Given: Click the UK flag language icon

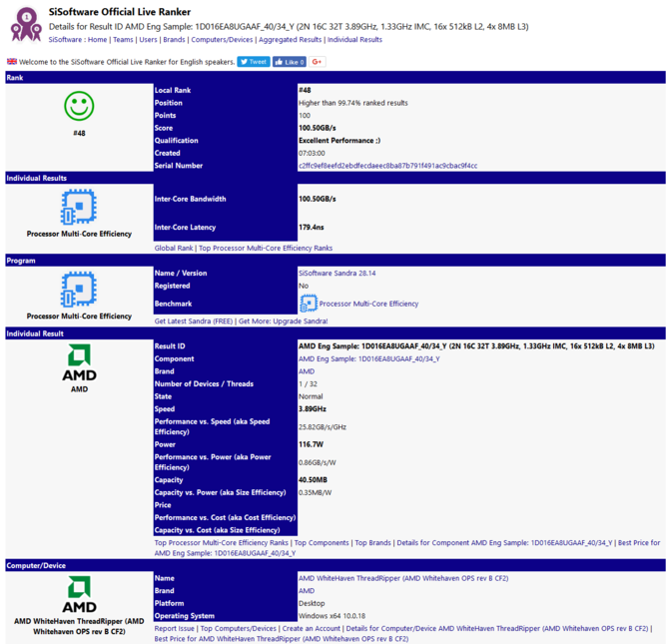Looking at the screenshot, I should 12,62.
